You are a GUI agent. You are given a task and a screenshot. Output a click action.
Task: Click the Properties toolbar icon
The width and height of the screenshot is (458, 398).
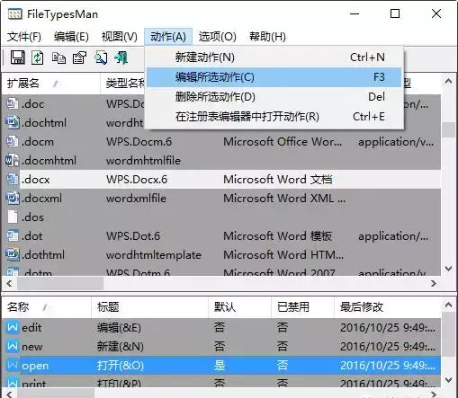pos(79,58)
